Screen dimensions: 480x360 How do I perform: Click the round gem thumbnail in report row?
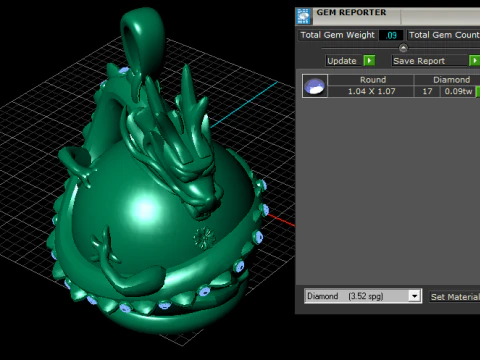315,86
